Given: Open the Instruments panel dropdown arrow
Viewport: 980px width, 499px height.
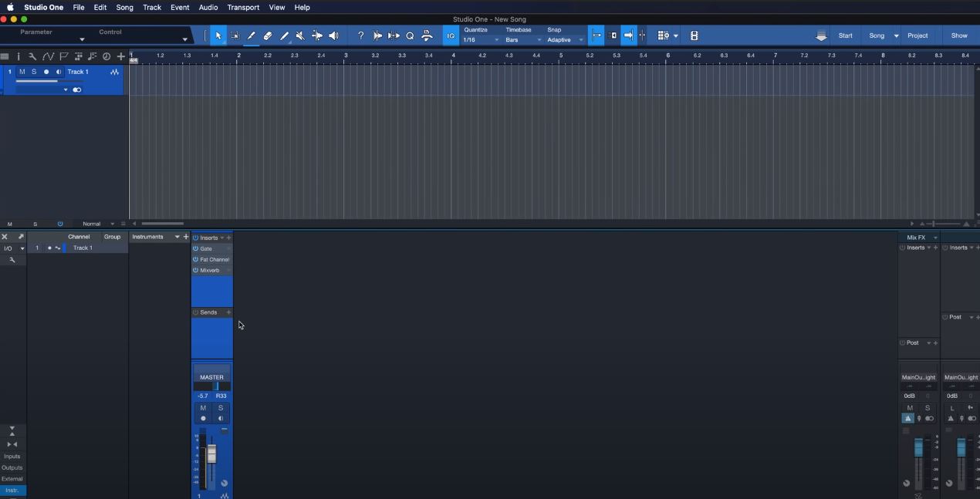Looking at the screenshot, I should (177, 237).
